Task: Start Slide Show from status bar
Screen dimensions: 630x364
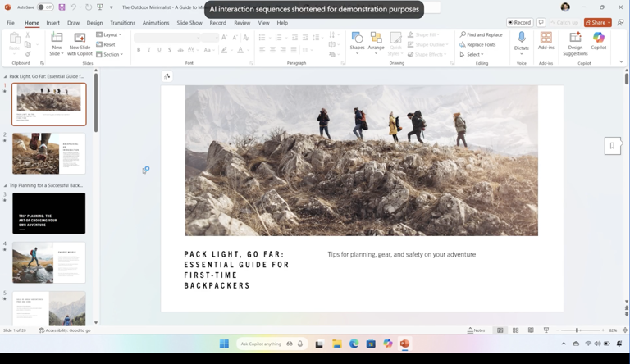Action: coord(546,330)
